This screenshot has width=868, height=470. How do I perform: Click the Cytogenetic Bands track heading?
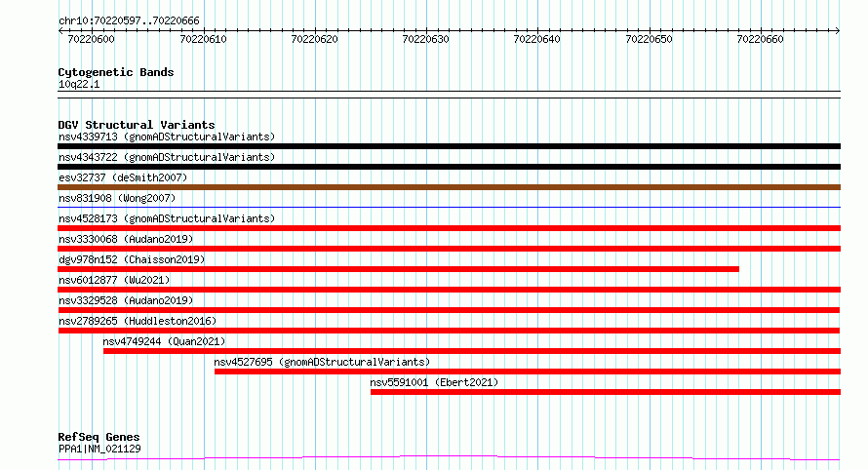[x=116, y=72]
